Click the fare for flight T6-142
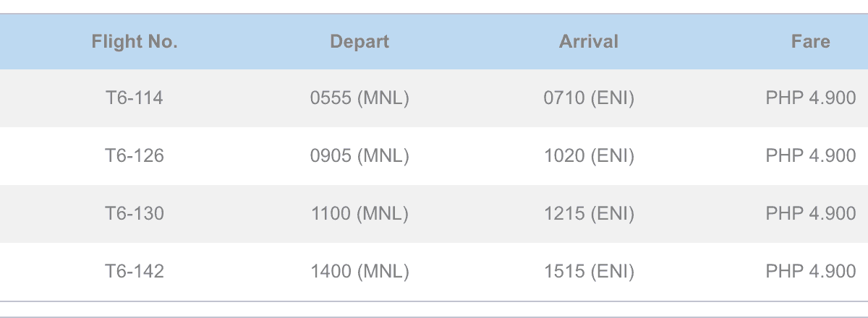This screenshot has height=318, width=868. tap(810, 272)
